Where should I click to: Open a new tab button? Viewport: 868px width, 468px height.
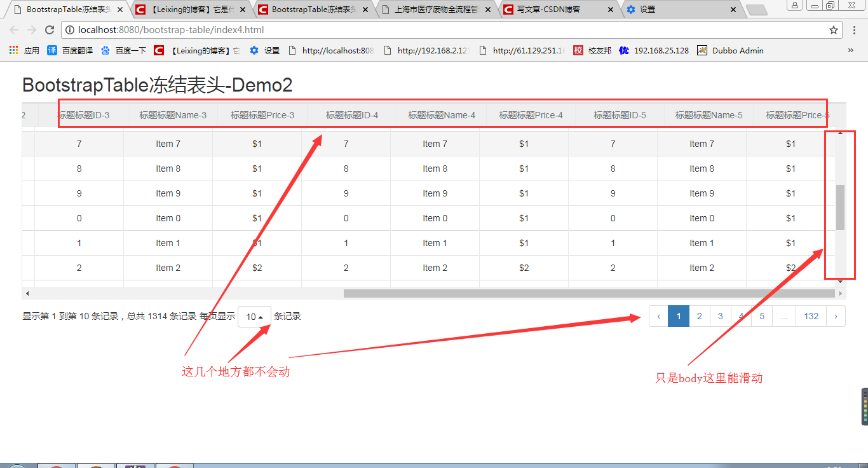(x=756, y=10)
